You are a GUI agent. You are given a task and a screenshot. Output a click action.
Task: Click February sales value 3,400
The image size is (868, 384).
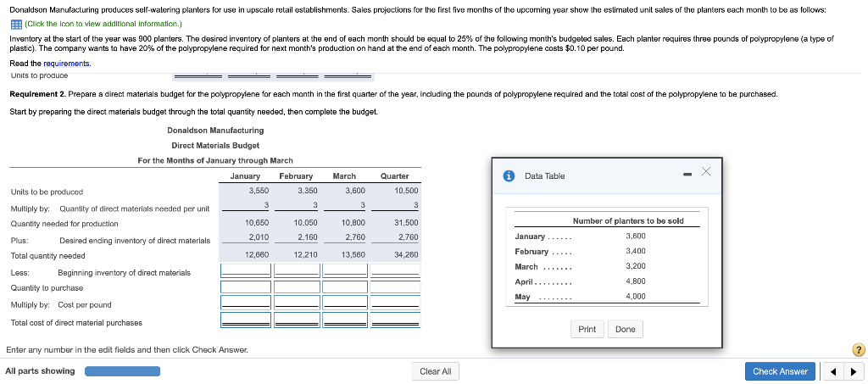pos(636,251)
